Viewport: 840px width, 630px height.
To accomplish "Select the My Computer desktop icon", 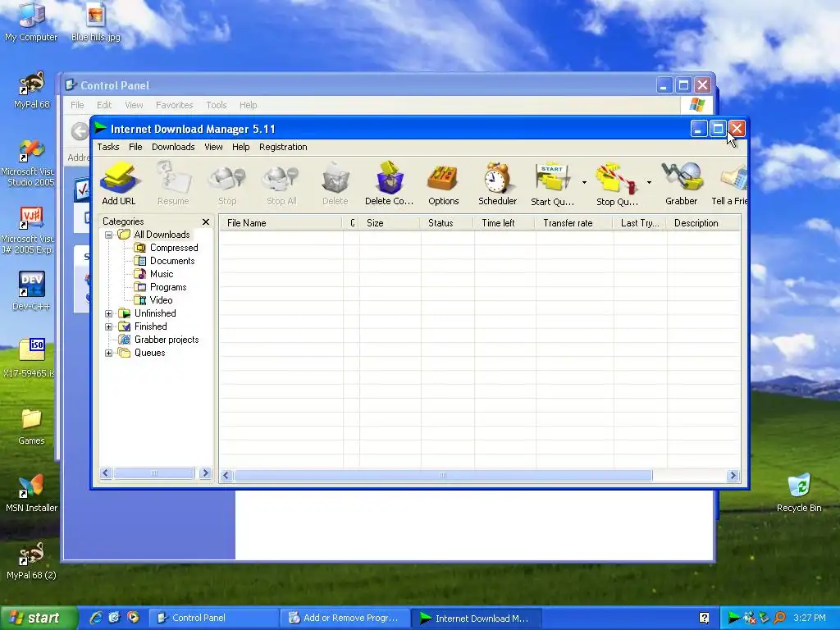I will pyautogui.click(x=32, y=22).
